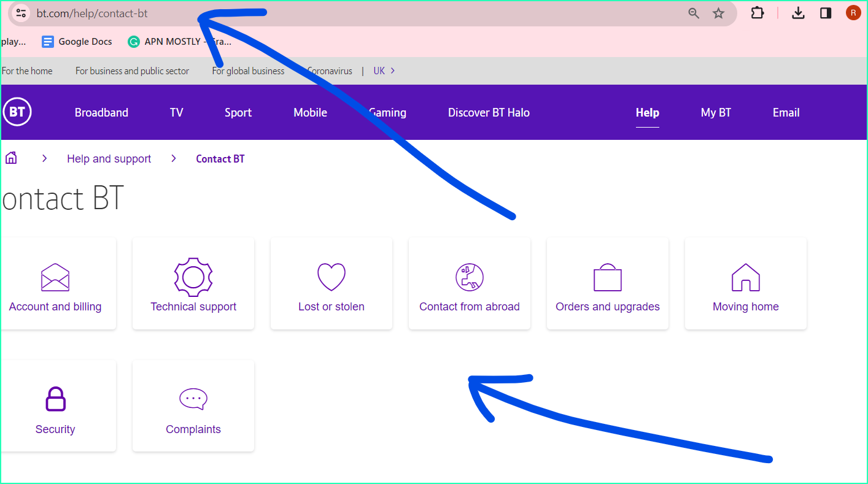Select the Moving home house icon
868x484 pixels.
click(745, 277)
